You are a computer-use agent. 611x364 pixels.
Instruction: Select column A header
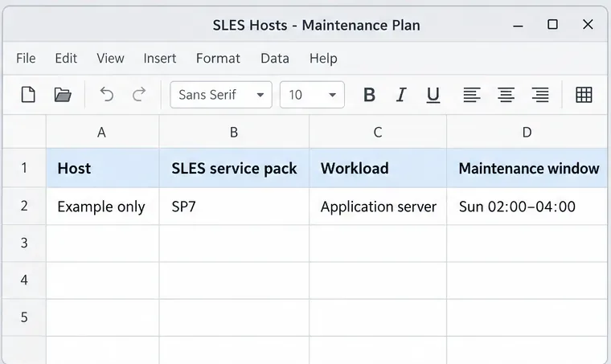pyautogui.click(x=102, y=132)
